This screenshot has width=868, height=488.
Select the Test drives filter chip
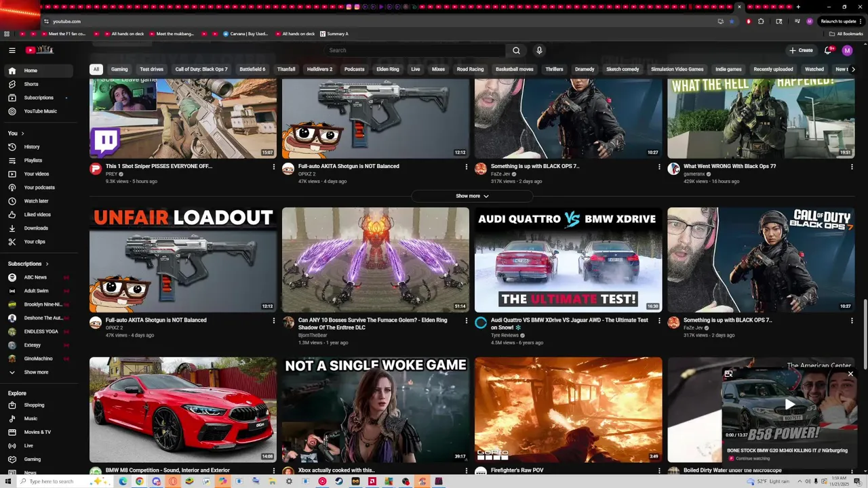coord(151,69)
